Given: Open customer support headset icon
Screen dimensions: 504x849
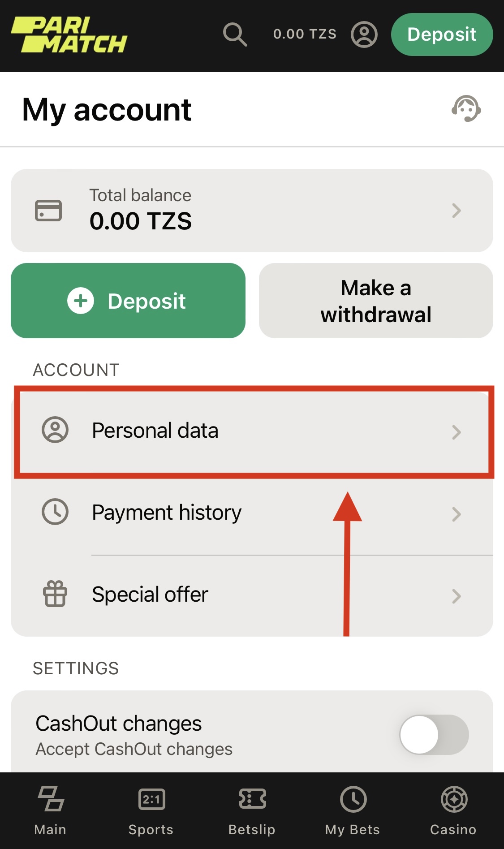Looking at the screenshot, I should coord(466,109).
